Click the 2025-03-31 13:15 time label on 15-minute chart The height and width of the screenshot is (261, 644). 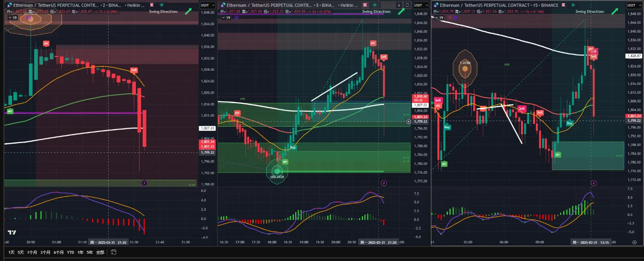(591, 242)
